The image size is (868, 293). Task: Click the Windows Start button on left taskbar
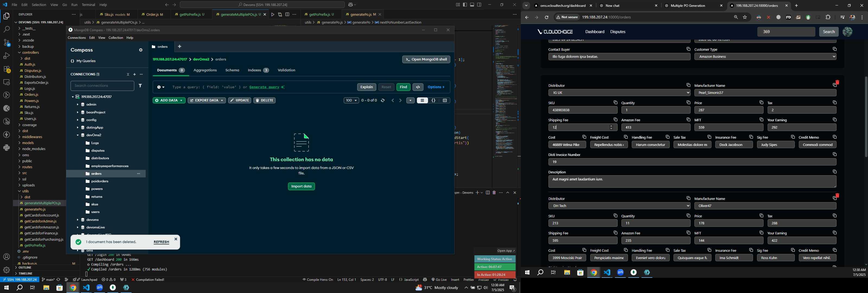coord(6,288)
